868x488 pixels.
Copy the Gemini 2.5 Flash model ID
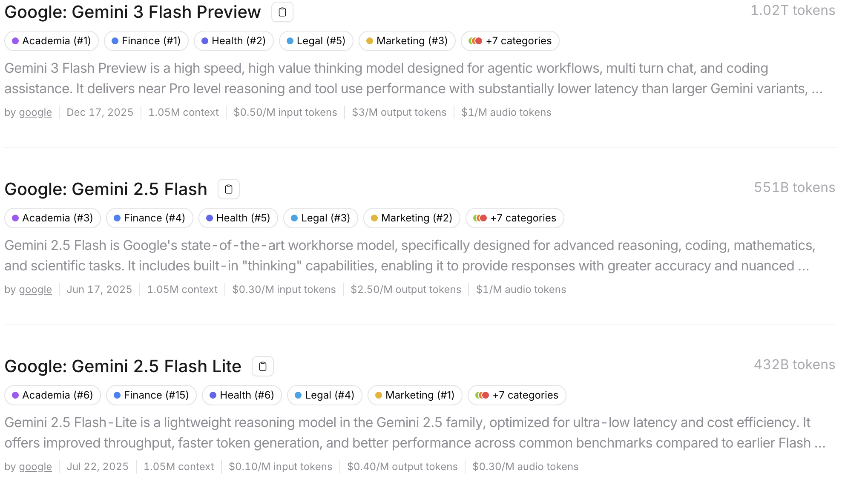tap(229, 189)
